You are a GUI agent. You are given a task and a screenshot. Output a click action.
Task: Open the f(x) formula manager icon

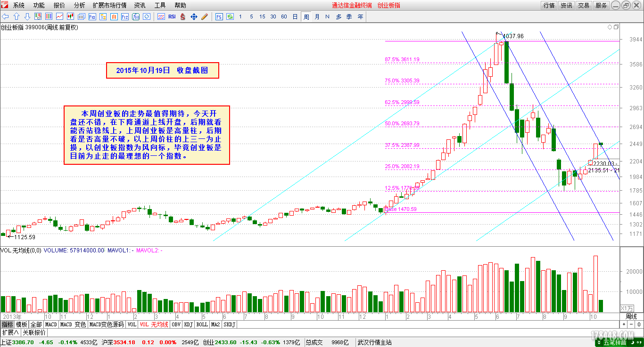(136, 16)
